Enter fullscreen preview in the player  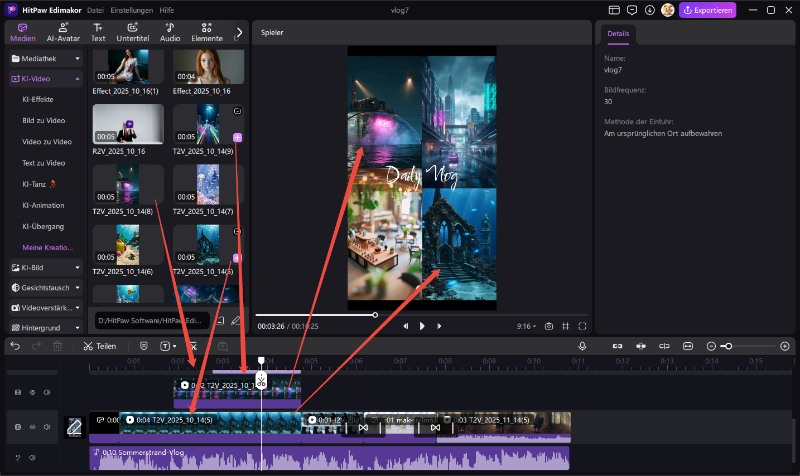[583, 326]
